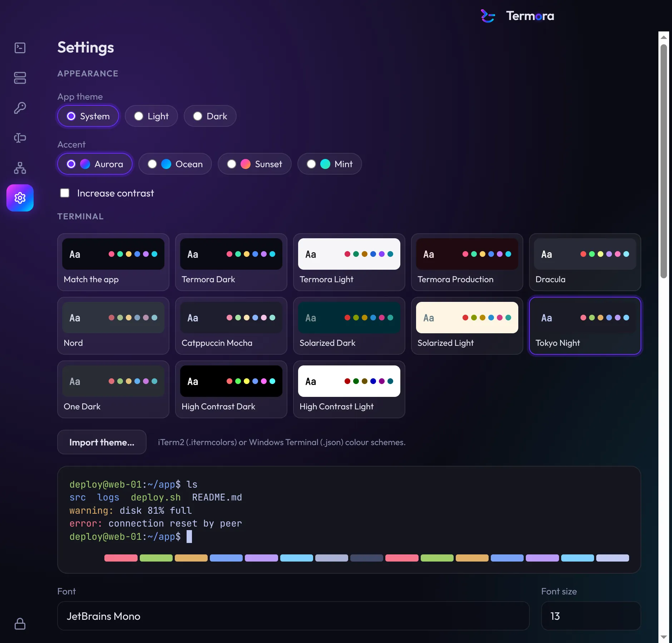Select the Termora Dark terminal theme
The height and width of the screenshot is (643, 672).
coord(231,262)
